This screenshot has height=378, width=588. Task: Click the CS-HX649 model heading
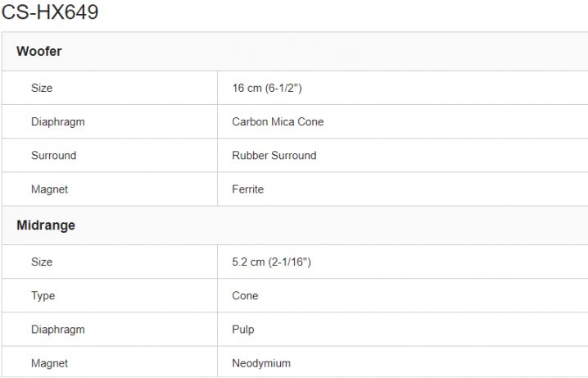(50, 11)
